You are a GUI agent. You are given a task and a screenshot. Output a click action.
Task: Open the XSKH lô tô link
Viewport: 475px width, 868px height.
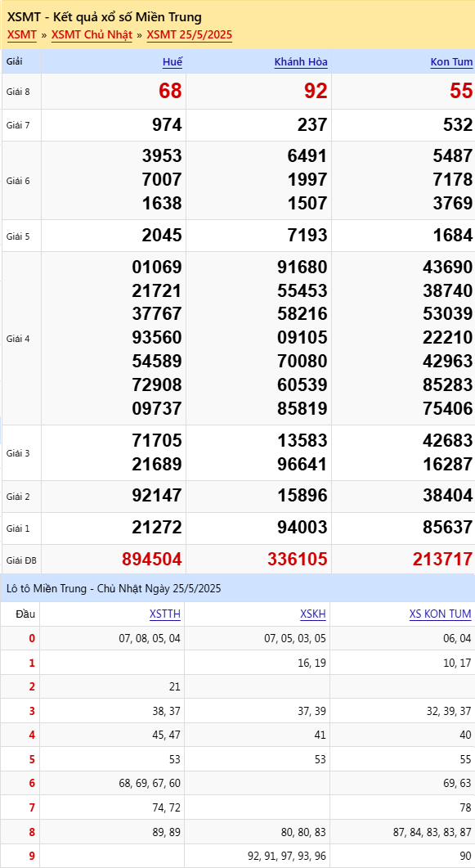[x=313, y=614]
